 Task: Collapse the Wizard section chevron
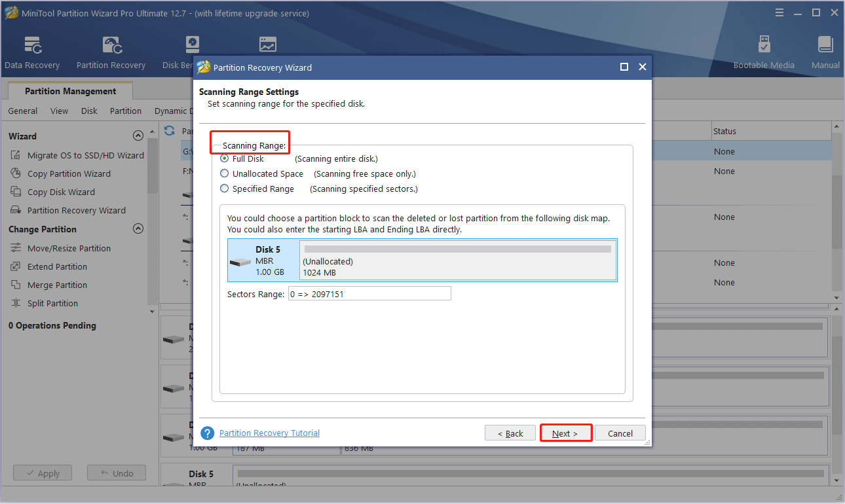[138, 136]
